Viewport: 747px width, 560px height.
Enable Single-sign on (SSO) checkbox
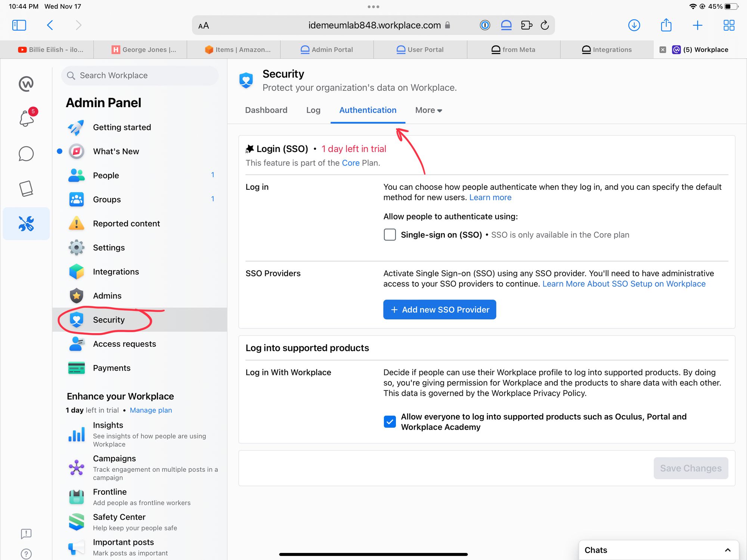pyautogui.click(x=390, y=235)
